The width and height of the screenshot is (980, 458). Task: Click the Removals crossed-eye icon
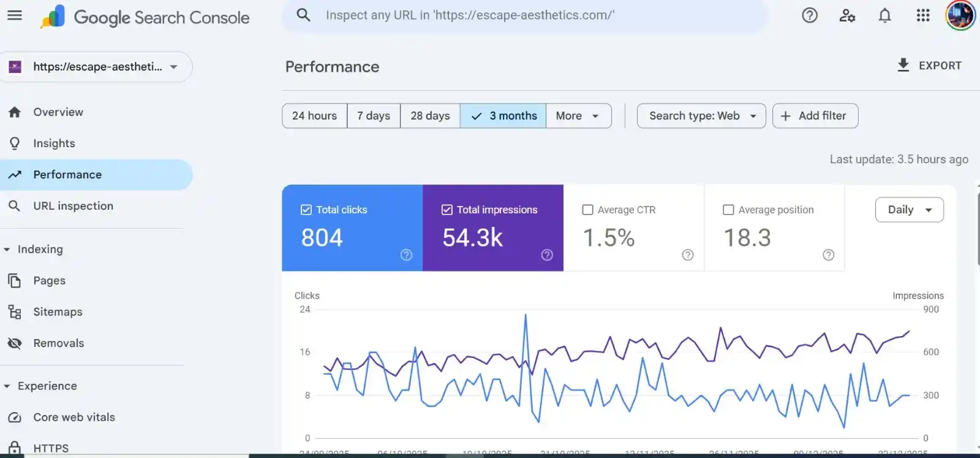pyautogui.click(x=15, y=343)
